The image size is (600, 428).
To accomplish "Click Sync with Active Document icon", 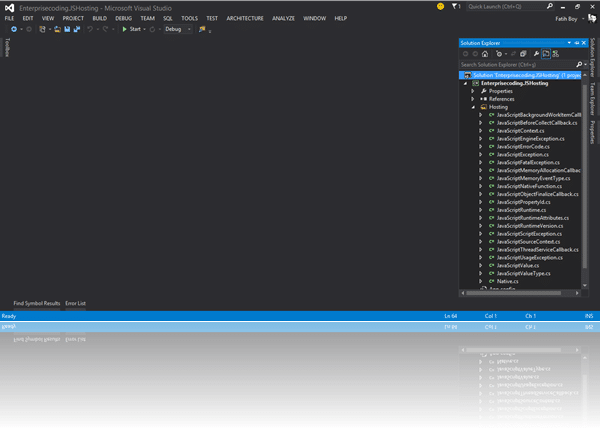I will coord(514,54).
